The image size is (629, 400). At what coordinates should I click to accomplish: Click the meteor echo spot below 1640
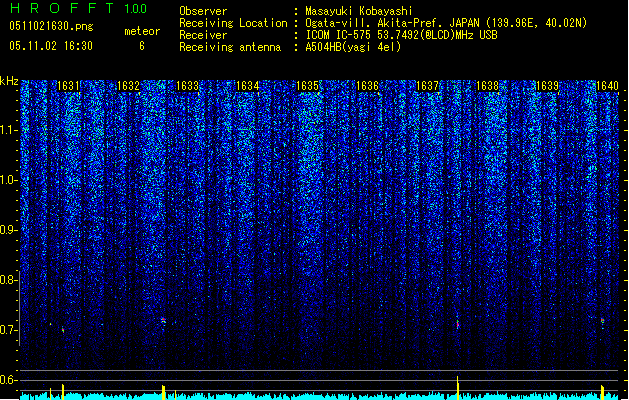(x=603, y=321)
